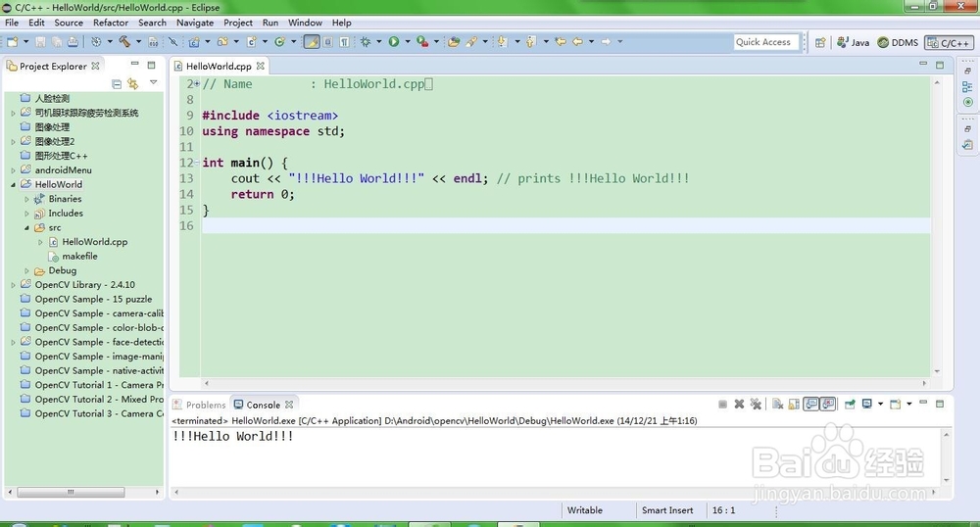Click the Search flashlight toolbar icon

tap(472, 42)
